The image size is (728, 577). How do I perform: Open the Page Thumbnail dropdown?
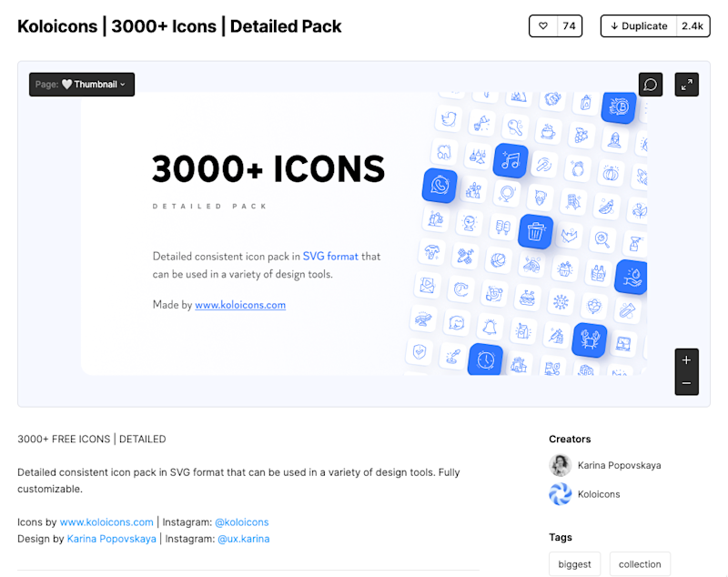(82, 85)
